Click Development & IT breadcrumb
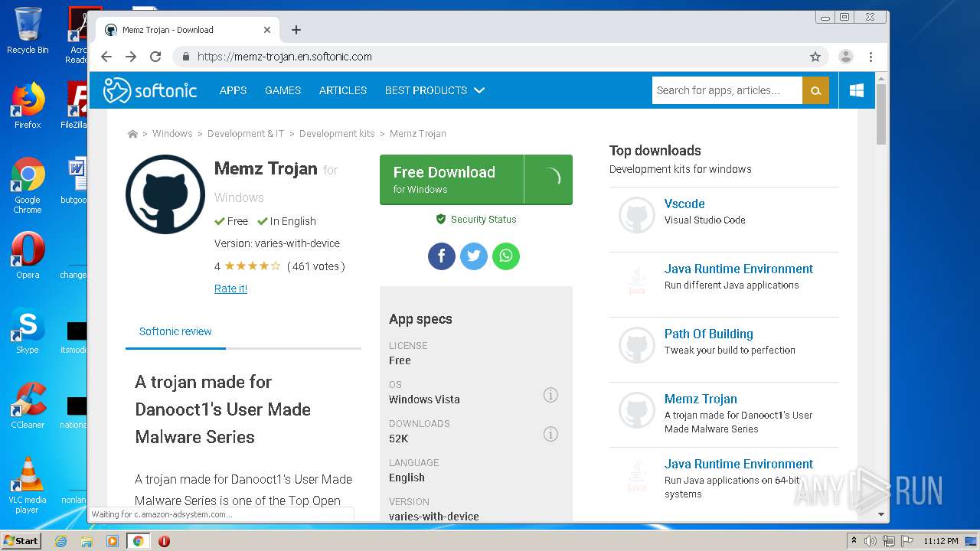This screenshot has width=980, height=551. click(x=246, y=134)
